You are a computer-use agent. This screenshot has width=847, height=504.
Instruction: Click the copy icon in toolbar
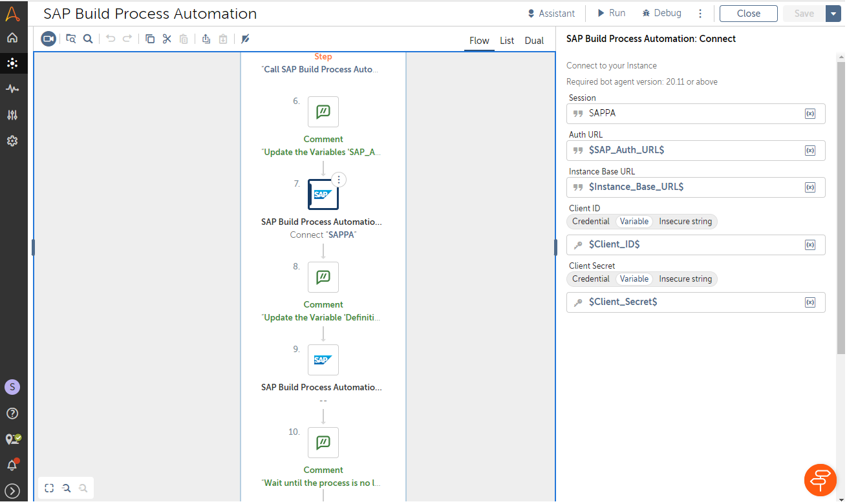point(150,39)
